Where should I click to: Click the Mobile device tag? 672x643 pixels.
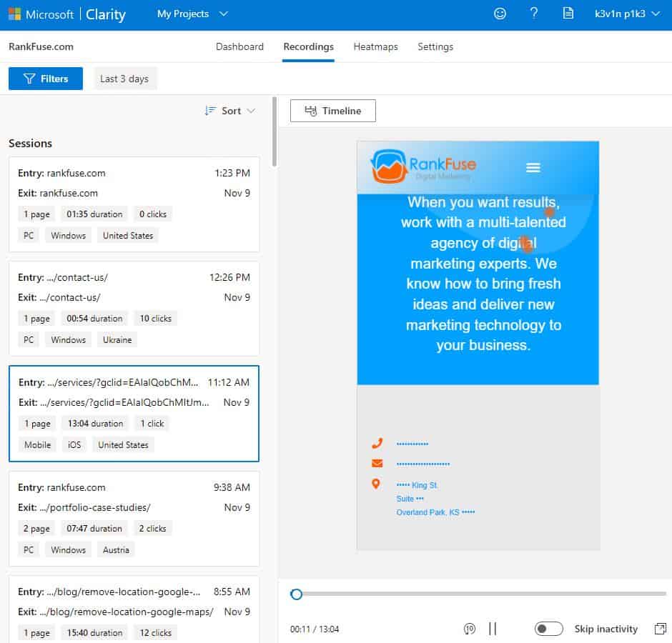point(37,444)
